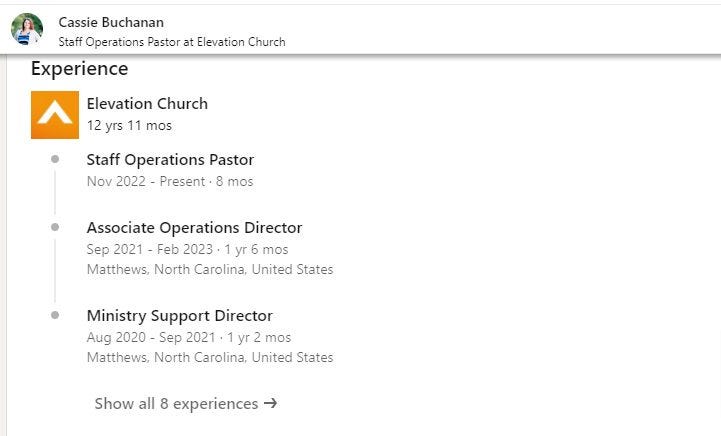Select the Ministry Support Director role title
This screenshot has width=721, height=436.
[x=179, y=316]
